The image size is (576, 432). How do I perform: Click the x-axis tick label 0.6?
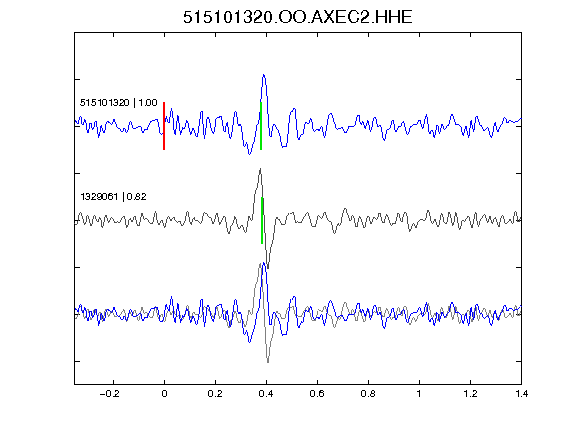click(317, 394)
